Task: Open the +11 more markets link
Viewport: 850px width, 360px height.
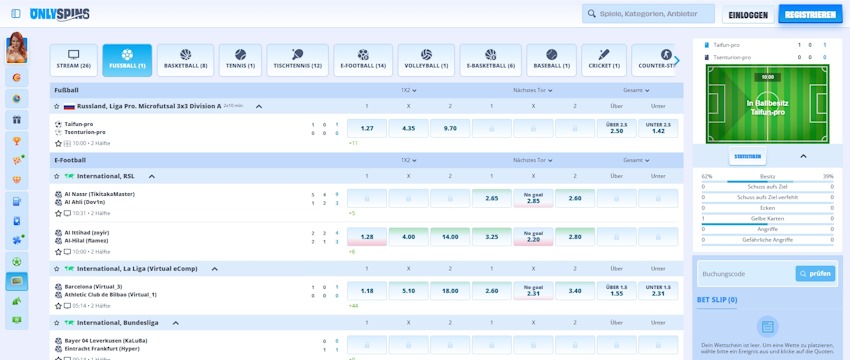Action: click(352, 143)
